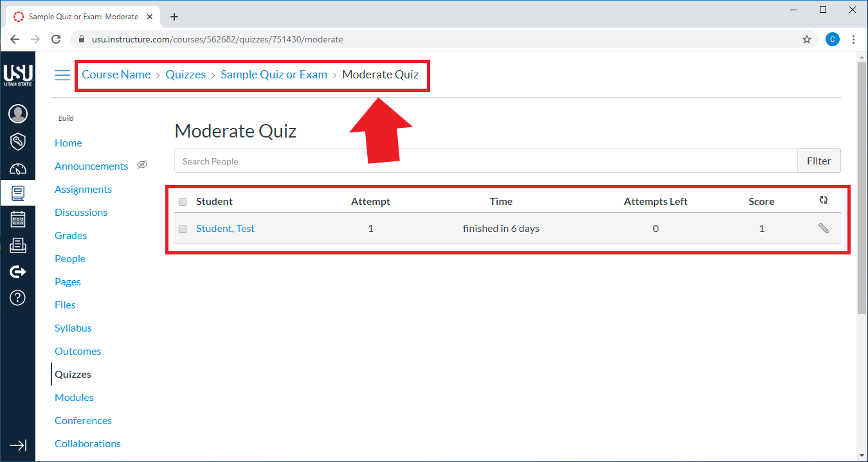
Task: Open the Inbox icon in sidebar
Action: tap(18, 245)
